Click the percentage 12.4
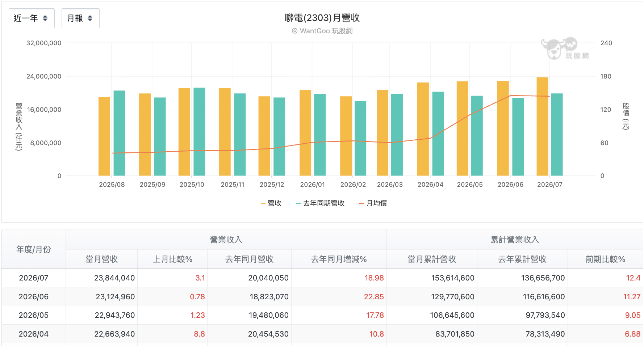This screenshot has width=644, height=346. pos(633,278)
